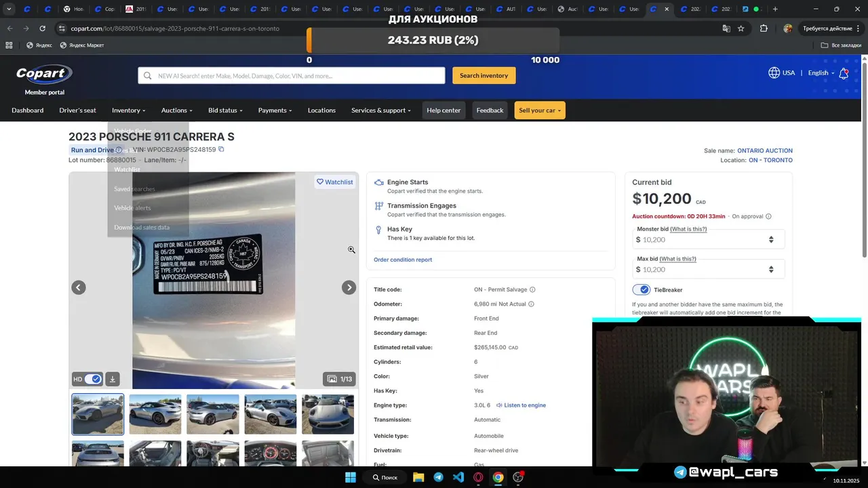Open Monster bid What is this link
The image size is (868, 488).
tap(688, 229)
